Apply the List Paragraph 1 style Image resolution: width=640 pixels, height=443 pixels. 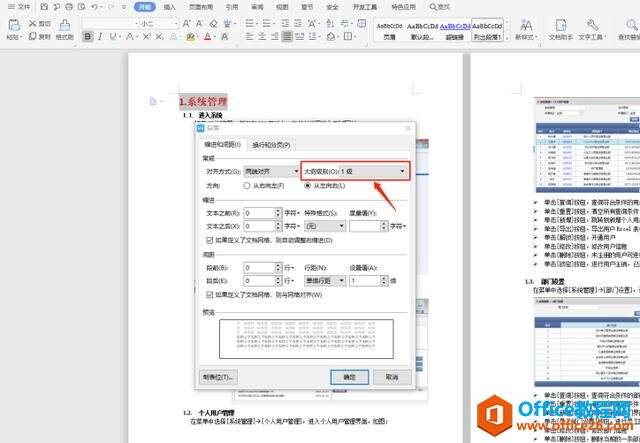pos(487,30)
